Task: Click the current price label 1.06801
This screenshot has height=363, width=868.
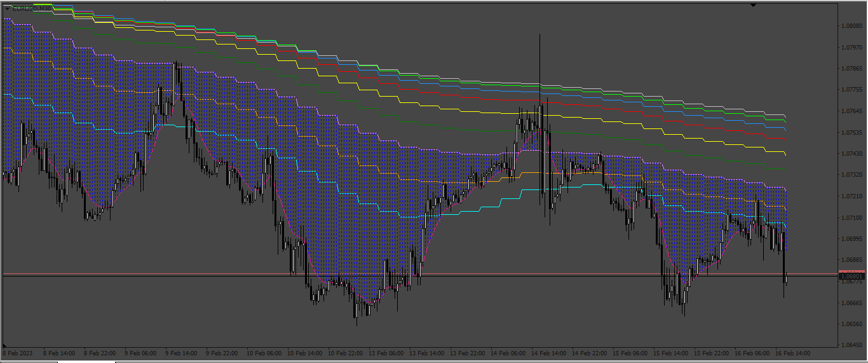Action: click(x=851, y=277)
